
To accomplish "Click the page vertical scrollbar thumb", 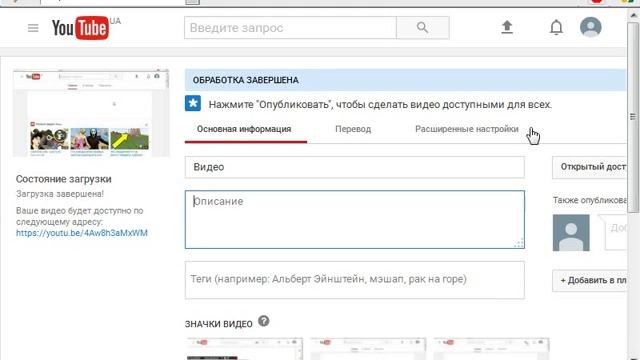I will 633,117.
